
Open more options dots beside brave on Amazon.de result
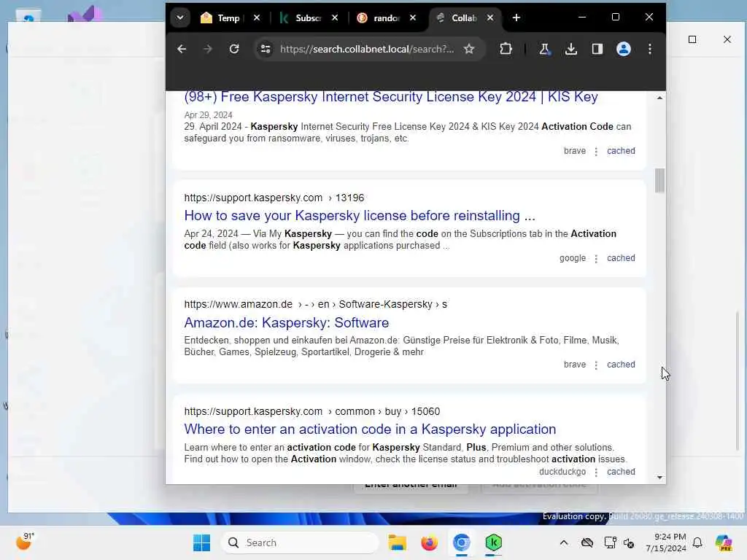(596, 365)
